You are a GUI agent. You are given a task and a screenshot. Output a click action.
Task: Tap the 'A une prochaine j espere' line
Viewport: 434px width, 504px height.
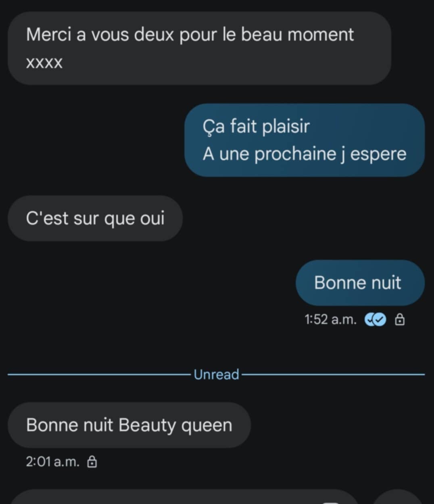pos(305,154)
